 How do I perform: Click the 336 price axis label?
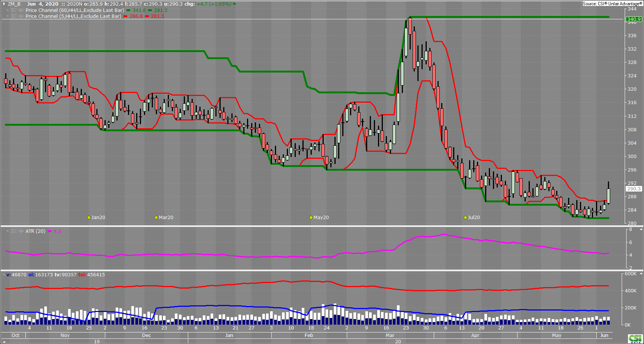point(632,36)
